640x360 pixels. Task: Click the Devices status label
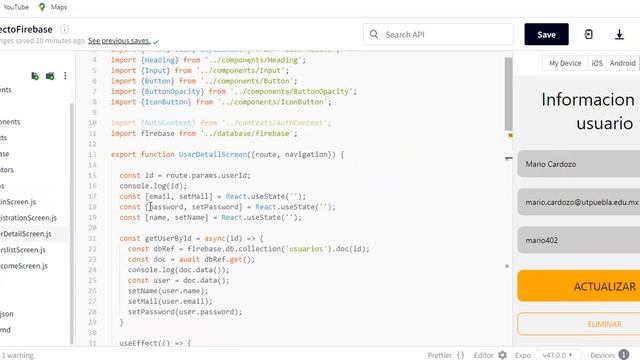602,355
